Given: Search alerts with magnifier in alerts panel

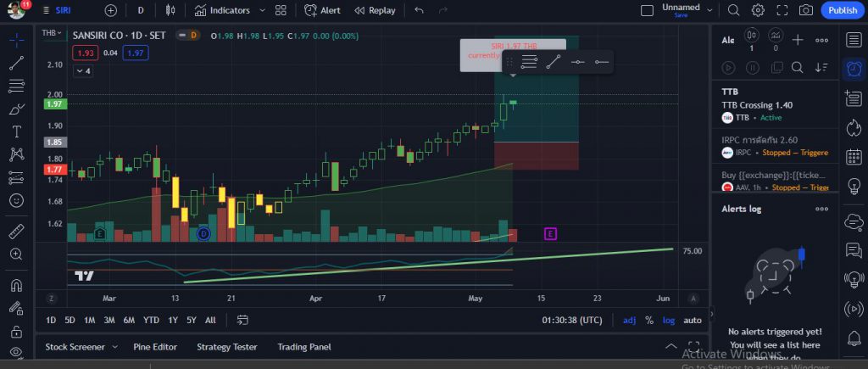Looking at the screenshot, I should [x=797, y=68].
